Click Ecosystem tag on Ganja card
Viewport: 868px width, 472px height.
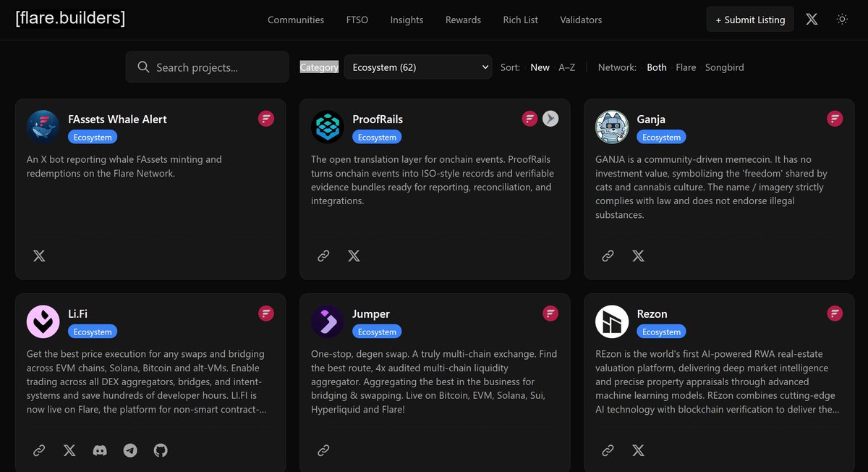[661, 137]
